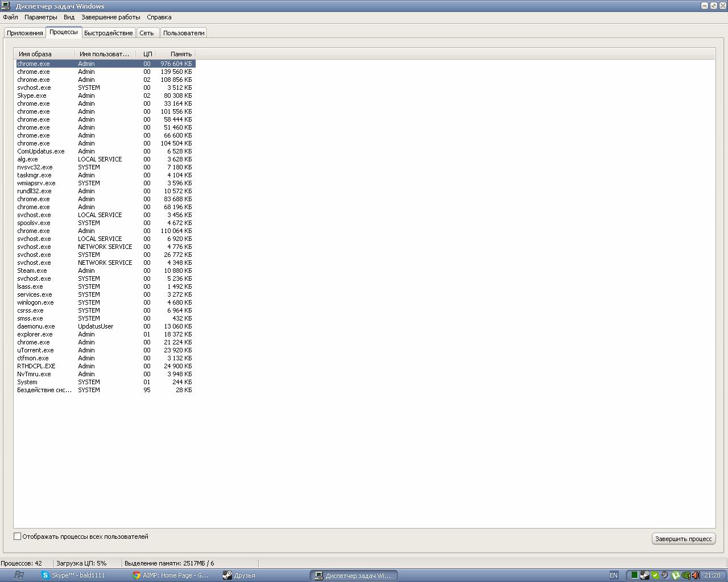Click Выделение памяти status bar entry
This screenshot has width=728, height=582.
click(169, 563)
